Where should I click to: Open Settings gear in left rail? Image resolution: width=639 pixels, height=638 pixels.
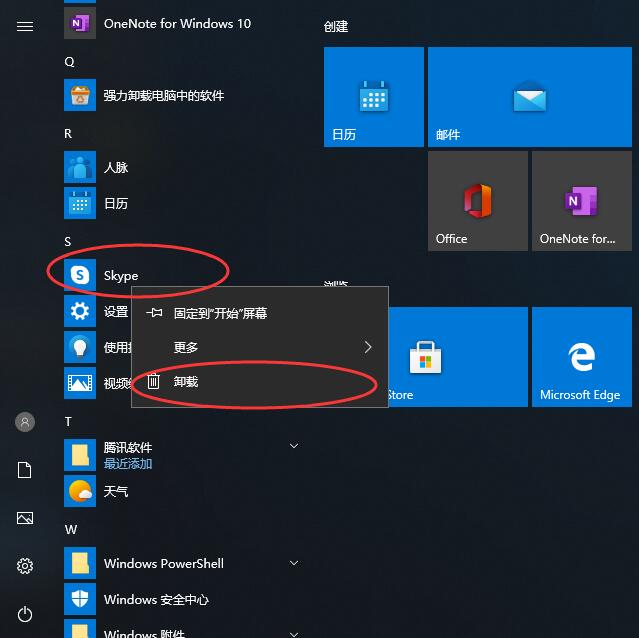click(x=25, y=566)
